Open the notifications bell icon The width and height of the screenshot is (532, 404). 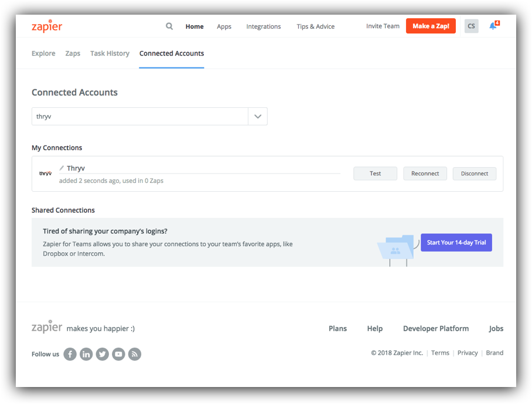coord(494,26)
